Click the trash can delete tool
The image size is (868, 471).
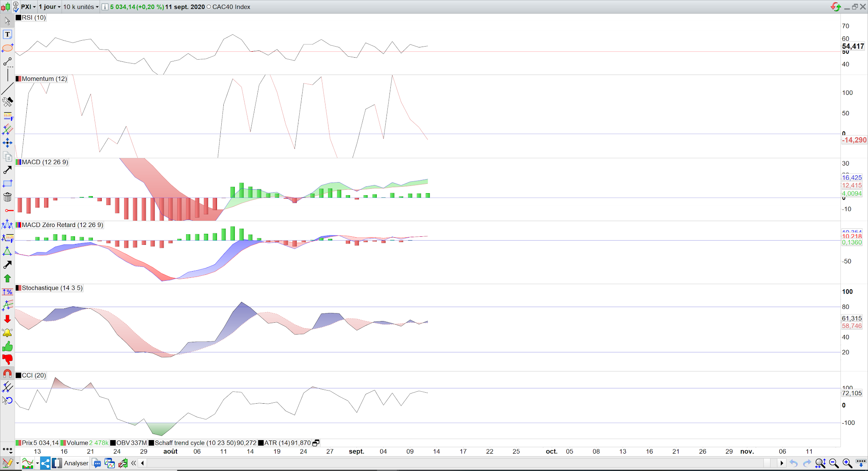7,197
